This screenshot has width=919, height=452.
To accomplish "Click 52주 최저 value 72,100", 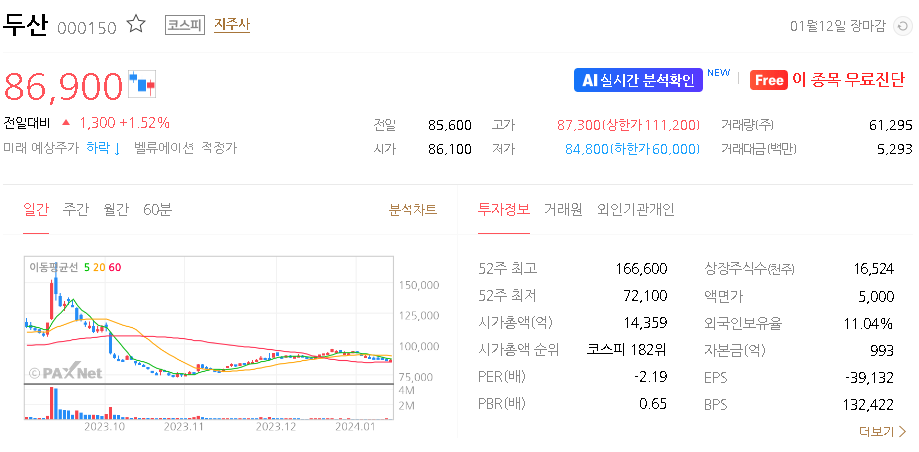I will point(645,296).
